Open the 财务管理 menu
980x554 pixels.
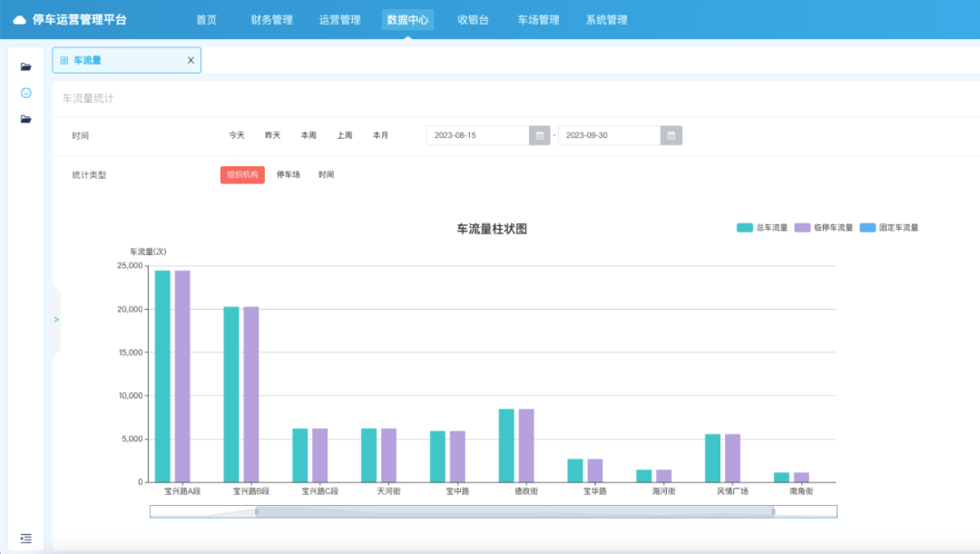[x=271, y=20]
